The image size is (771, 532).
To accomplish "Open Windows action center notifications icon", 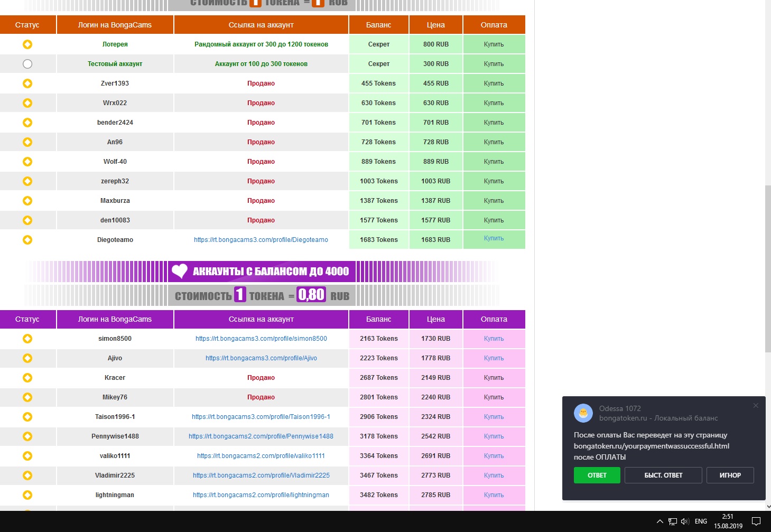I will [x=756, y=521].
